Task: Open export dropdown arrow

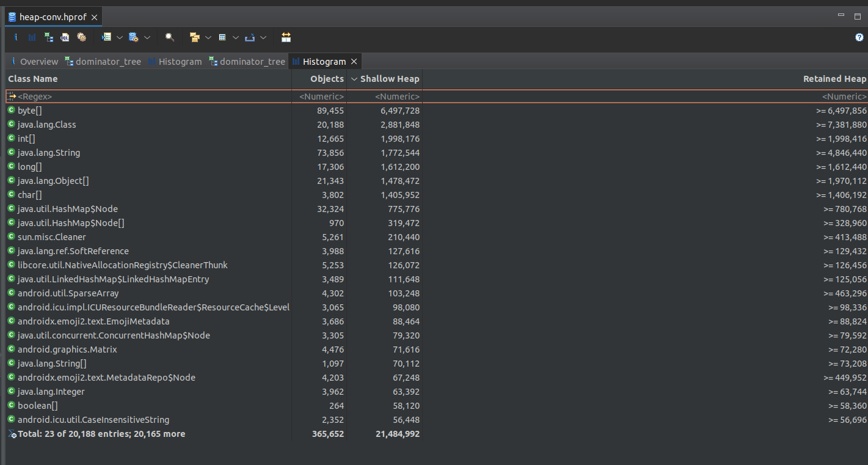Action: click(x=263, y=37)
